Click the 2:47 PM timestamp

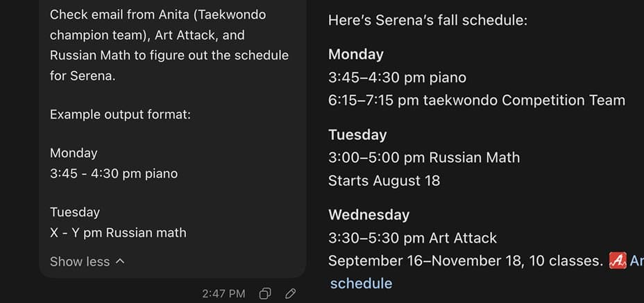223,293
